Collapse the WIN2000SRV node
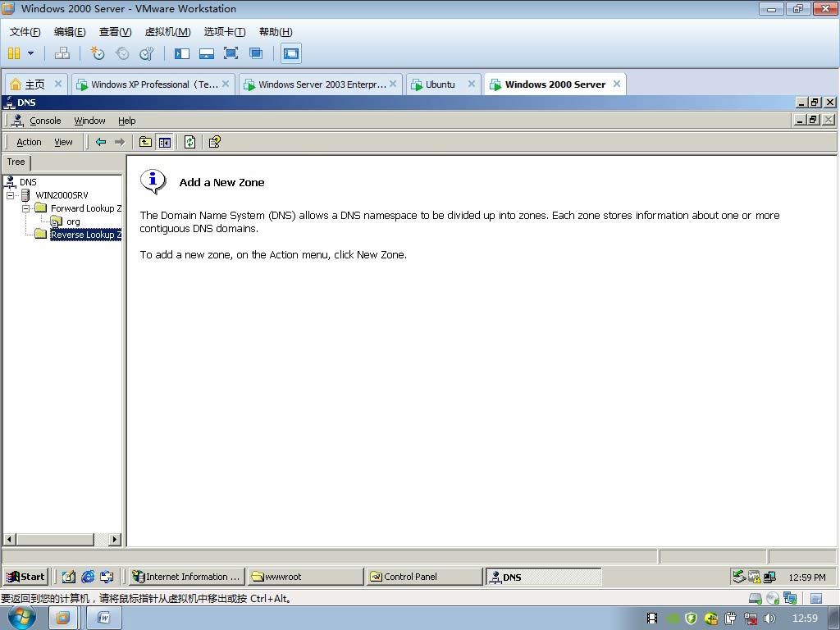The height and width of the screenshot is (630, 840). click(10, 195)
